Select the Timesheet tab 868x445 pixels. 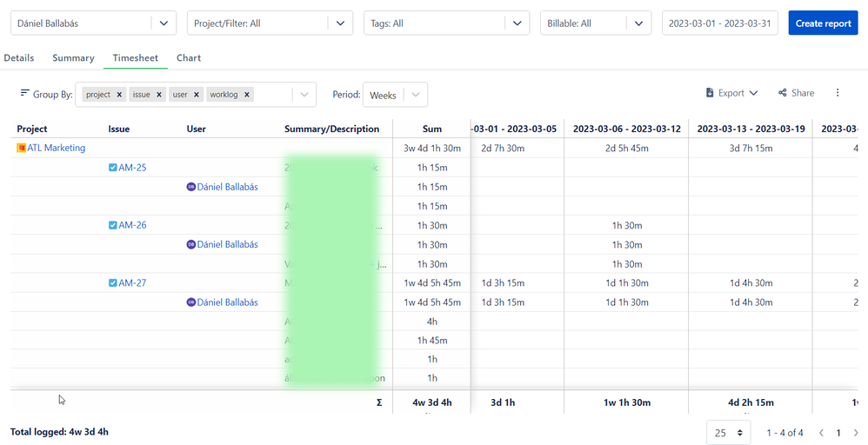pos(135,57)
